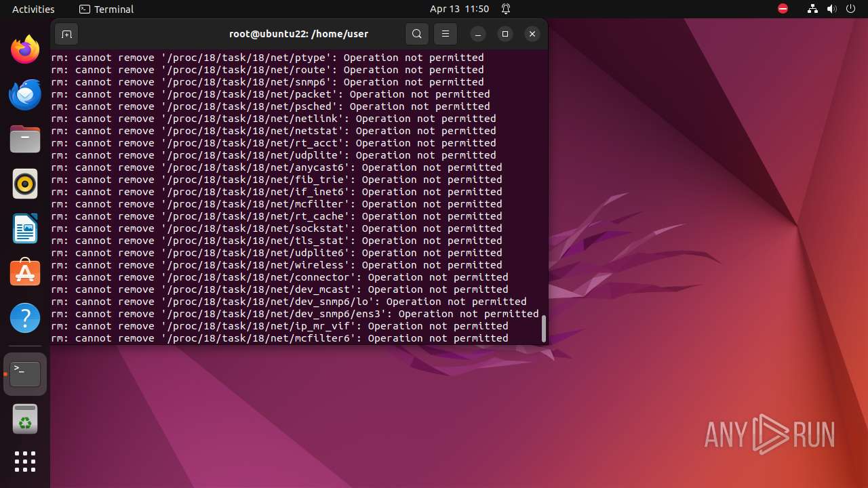This screenshot has height=488, width=868.
Task: Click the line containing '/net/rt_cache'
Action: pos(277,216)
